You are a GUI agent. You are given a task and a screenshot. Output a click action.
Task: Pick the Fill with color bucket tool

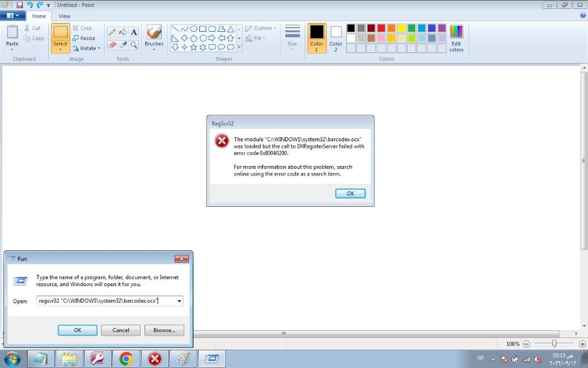[123, 32]
